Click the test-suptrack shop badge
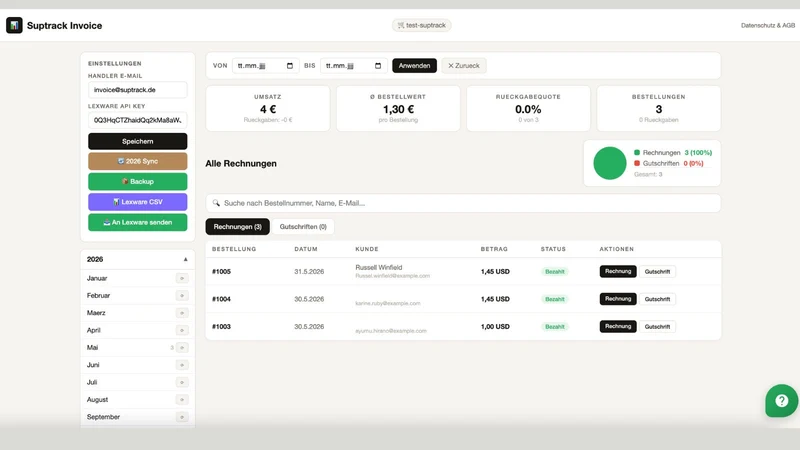 [x=421, y=25]
